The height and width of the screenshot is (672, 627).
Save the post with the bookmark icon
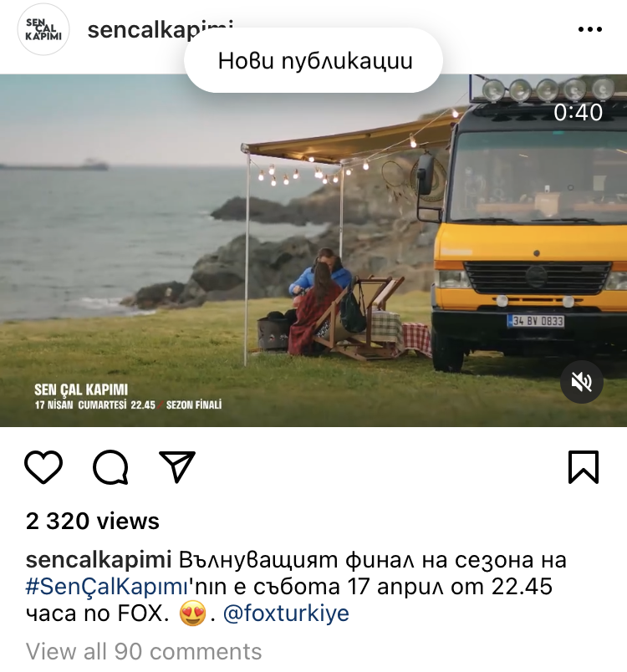584,467
